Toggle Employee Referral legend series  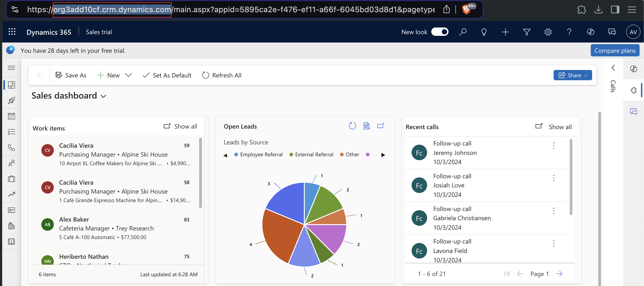click(258, 155)
